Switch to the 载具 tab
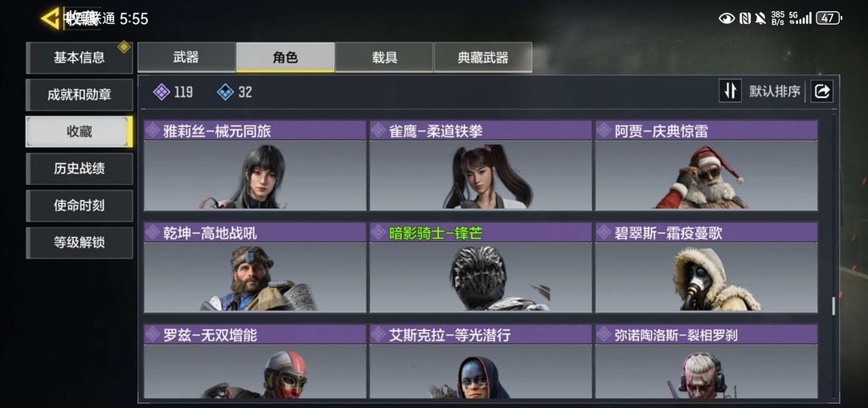 (384, 58)
